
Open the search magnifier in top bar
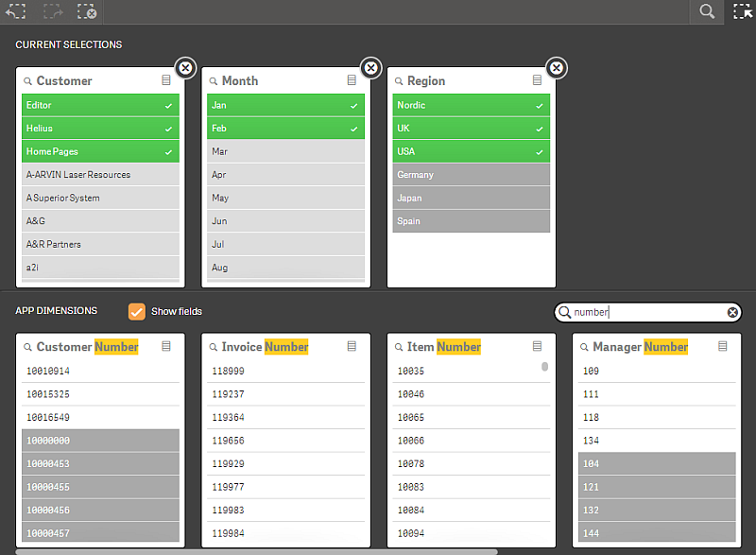(x=707, y=11)
